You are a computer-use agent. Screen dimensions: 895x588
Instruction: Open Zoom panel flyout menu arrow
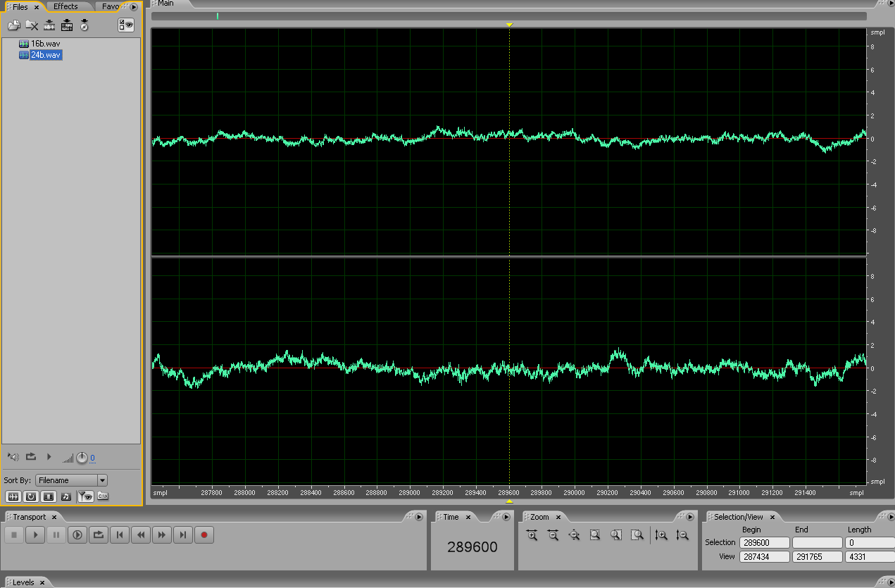click(x=690, y=517)
